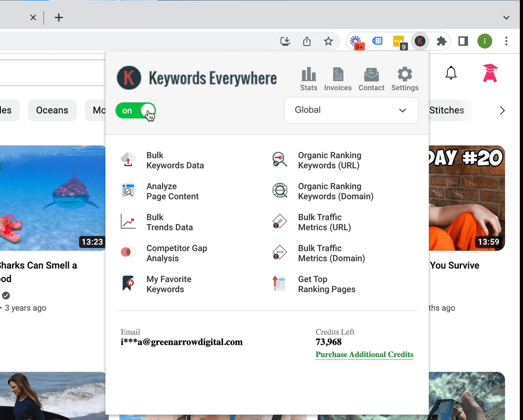The image size is (523, 420).
Task: Expand the browser tab search chevron
Action: (506, 18)
